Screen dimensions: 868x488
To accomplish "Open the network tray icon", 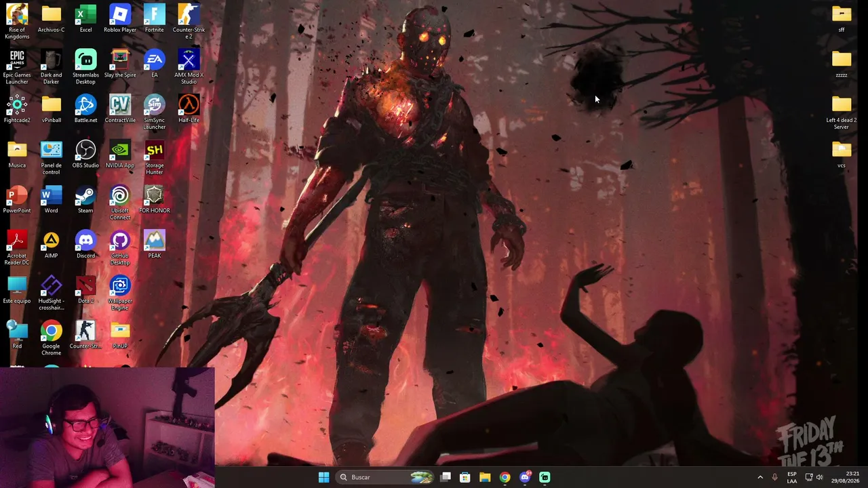I will pyautogui.click(x=809, y=477).
